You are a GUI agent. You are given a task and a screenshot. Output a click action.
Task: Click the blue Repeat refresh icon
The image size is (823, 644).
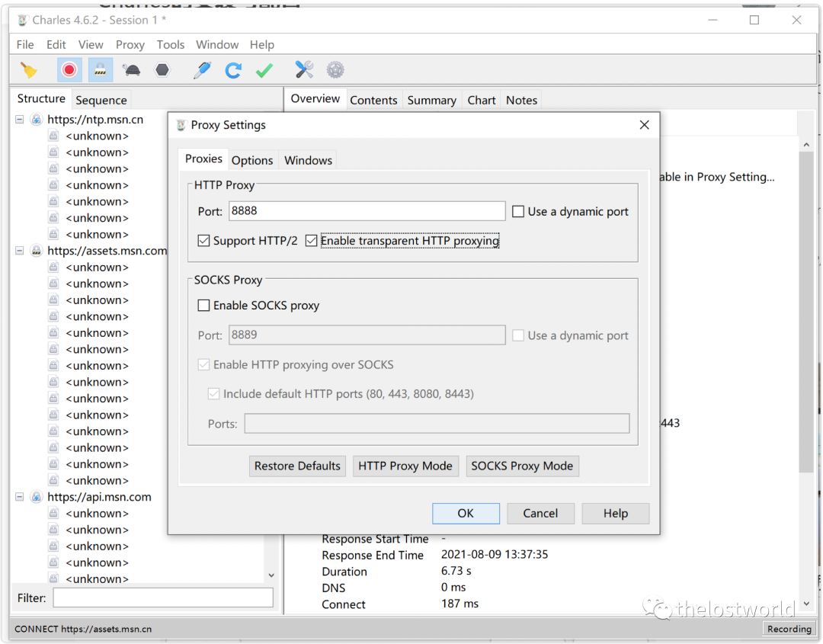point(233,70)
